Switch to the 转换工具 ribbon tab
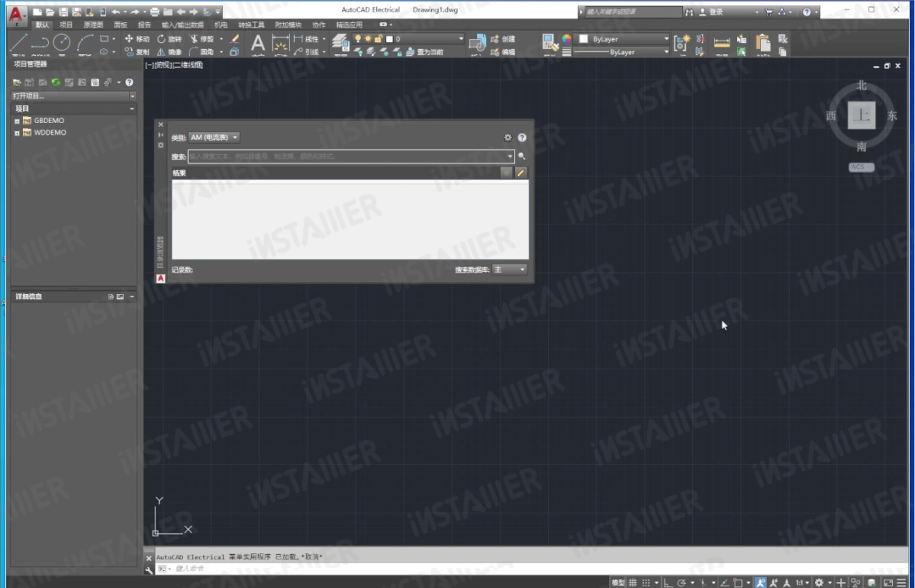The height and width of the screenshot is (588, 915). click(251, 25)
